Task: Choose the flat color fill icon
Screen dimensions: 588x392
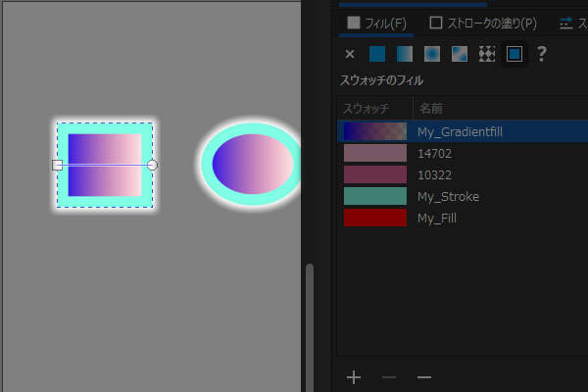Action: tap(377, 54)
